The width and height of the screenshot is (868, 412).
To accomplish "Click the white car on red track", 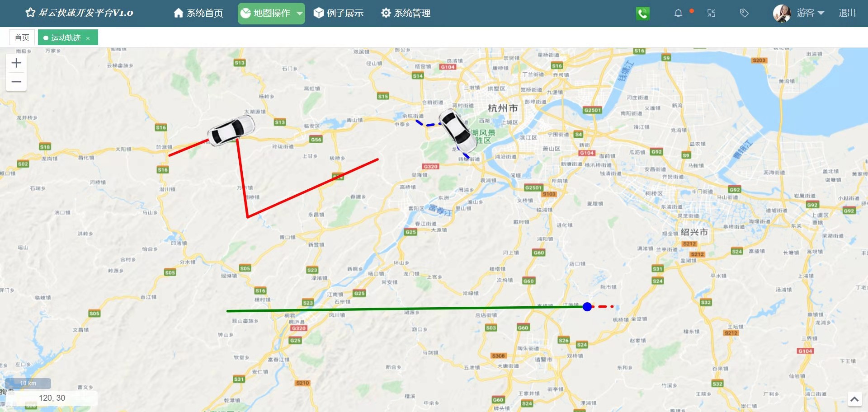I will [231, 130].
